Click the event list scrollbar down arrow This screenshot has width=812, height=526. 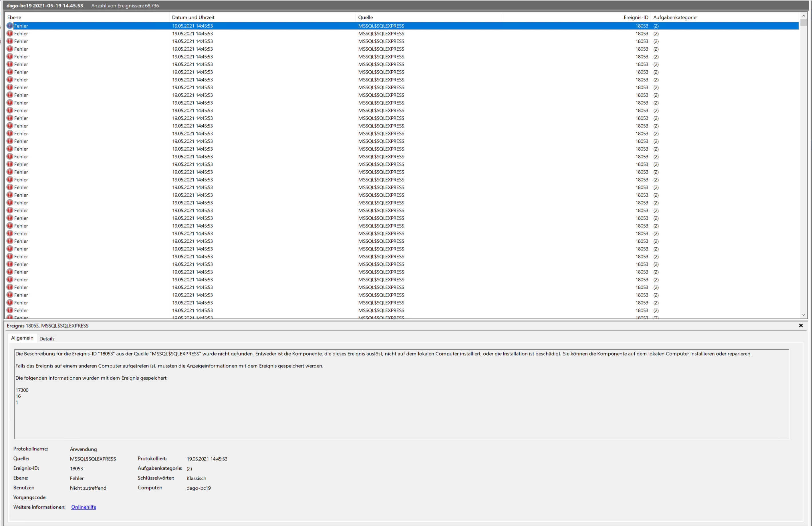click(803, 315)
